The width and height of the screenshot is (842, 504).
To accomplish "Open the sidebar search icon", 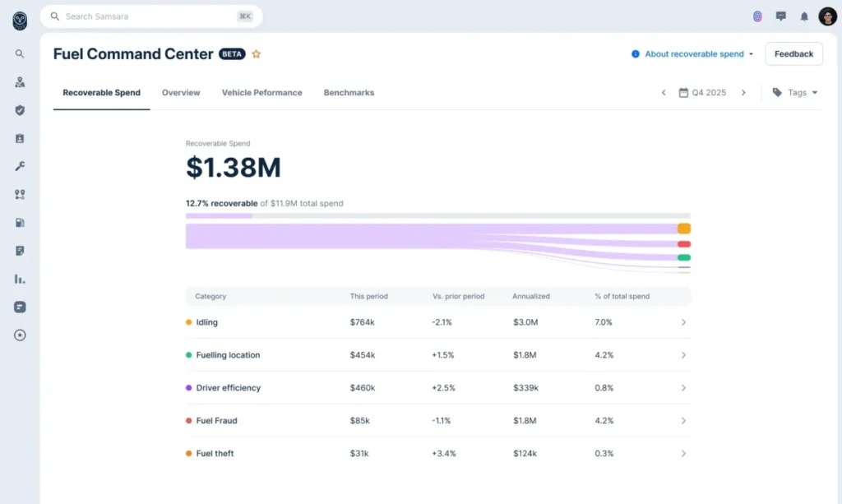I will click(20, 53).
